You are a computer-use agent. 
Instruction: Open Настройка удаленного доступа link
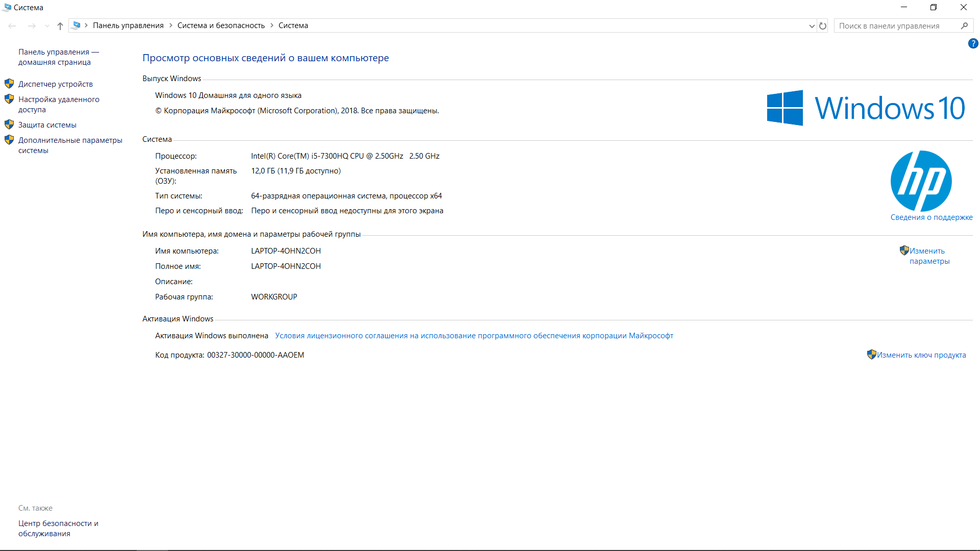(x=59, y=105)
